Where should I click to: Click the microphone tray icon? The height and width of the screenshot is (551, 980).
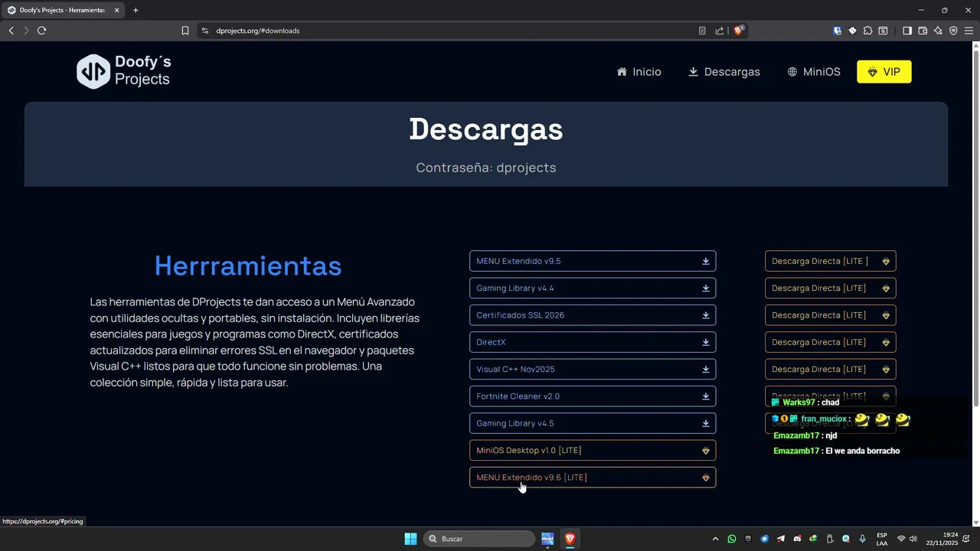coord(862,539)
